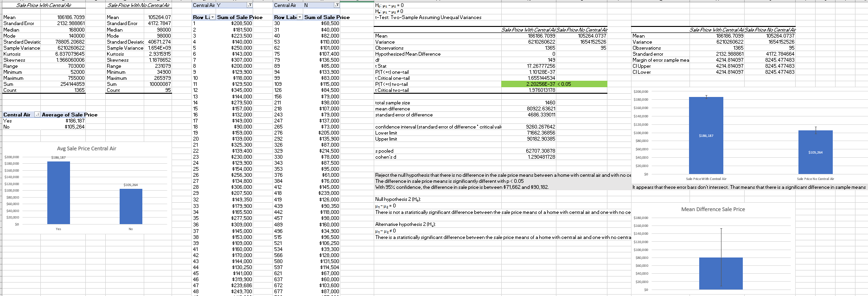Image resolution: width=868 pixels, height=296 pixels.
Task: Select the df value 149
Action: (551, 60)
